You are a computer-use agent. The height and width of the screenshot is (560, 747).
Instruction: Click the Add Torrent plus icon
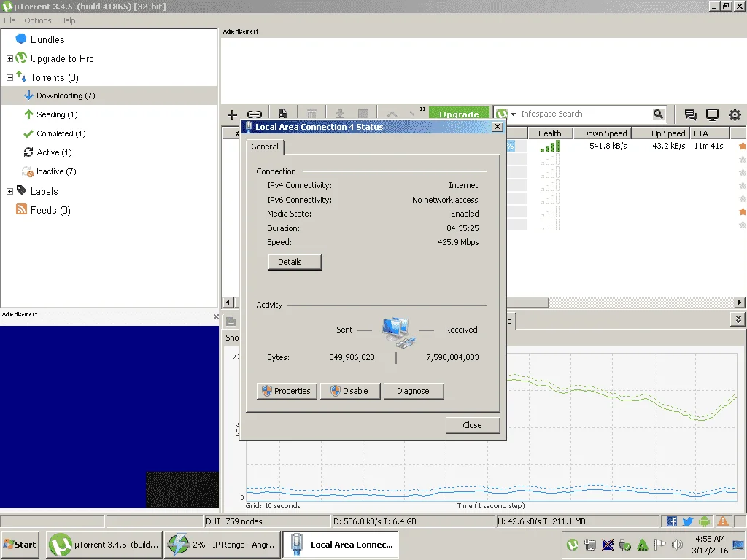(x=232, y=114)
